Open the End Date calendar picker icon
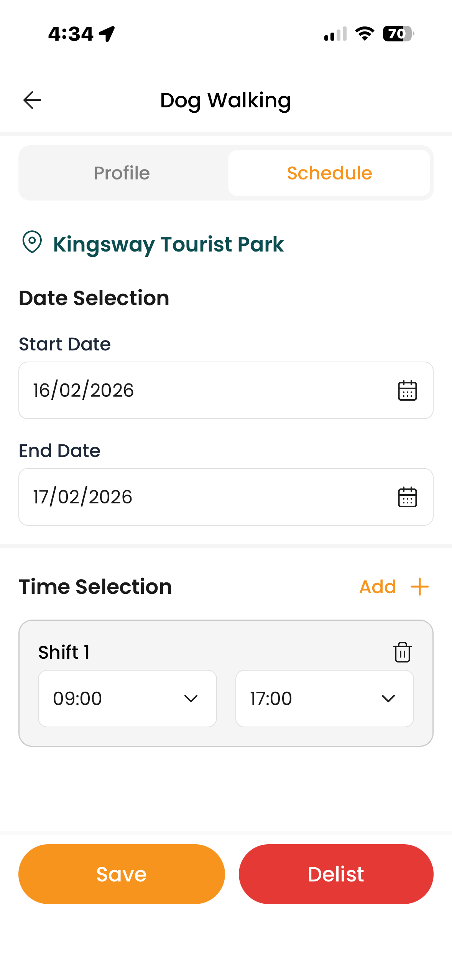Screen dimensions: 452x980 407,497
